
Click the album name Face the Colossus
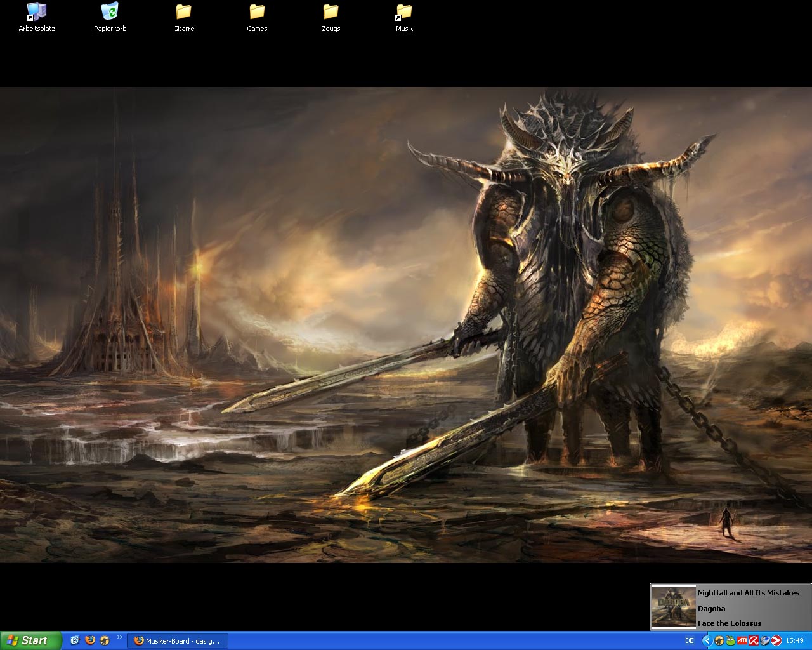[x=730, y=623]
